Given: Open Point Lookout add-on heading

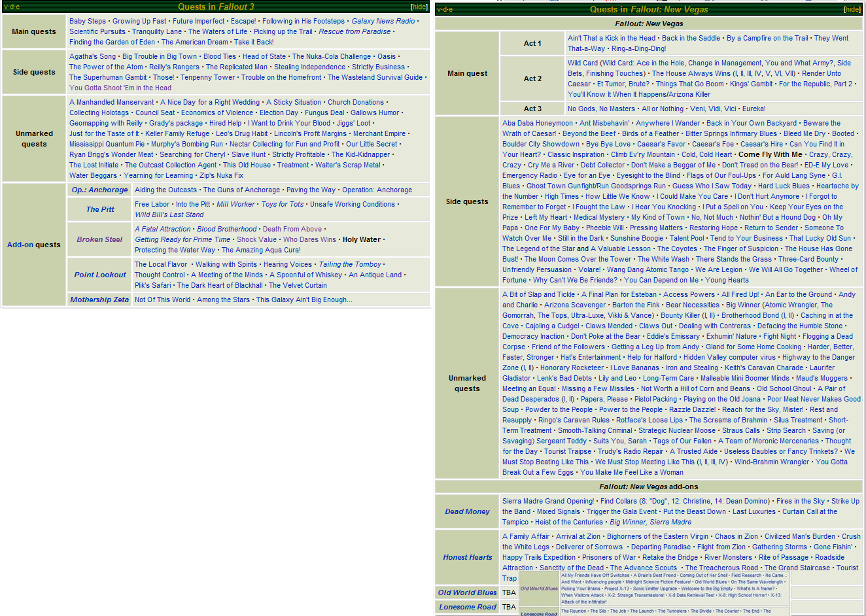Looking at the screenshot, I should point(100,275).
